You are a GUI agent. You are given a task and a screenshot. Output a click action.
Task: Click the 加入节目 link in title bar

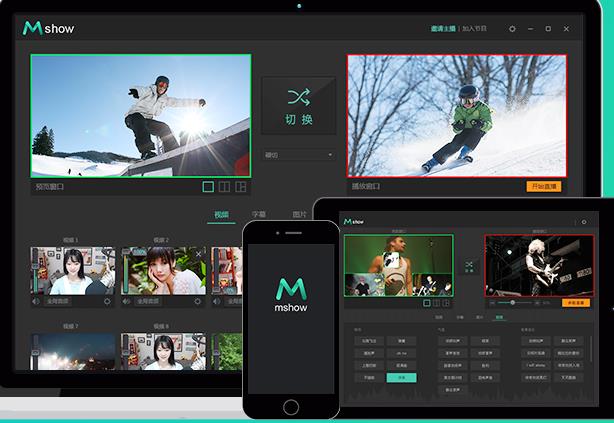click(x=474, y=29)
